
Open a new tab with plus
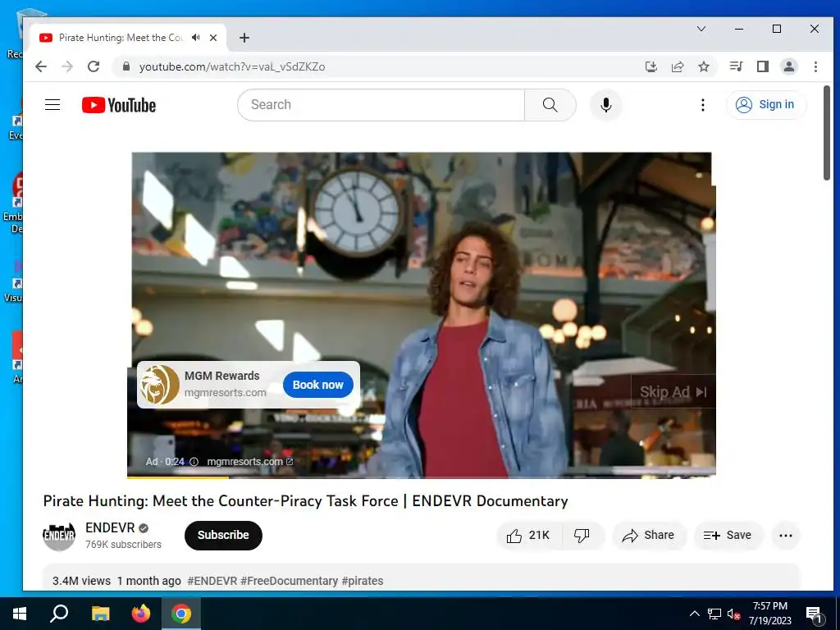[x=244, y=38]
